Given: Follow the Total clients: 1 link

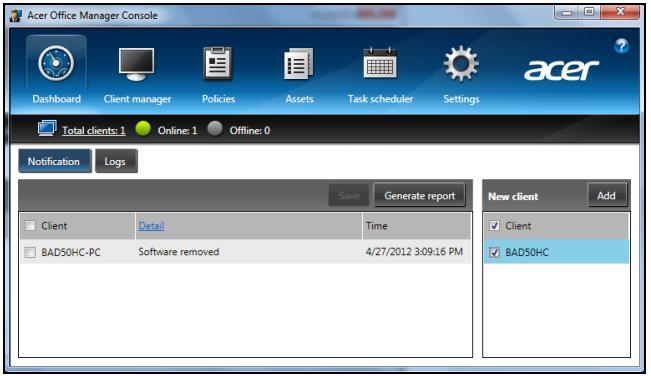Looking at the screenshot, I should coord(93,130).
